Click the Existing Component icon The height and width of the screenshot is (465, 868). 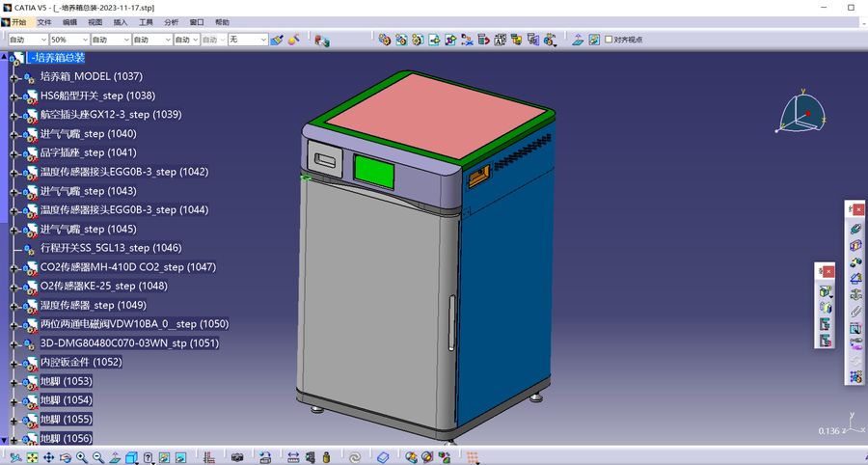[x=435, y=40]
